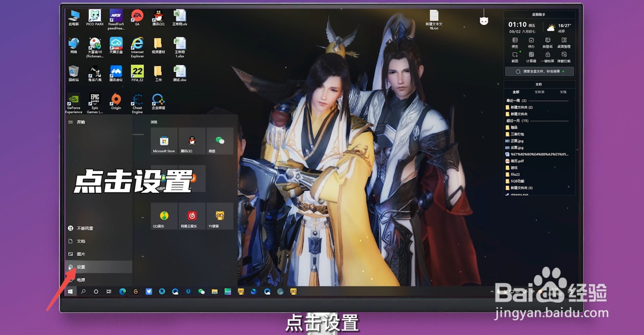
Task: Open 回收站 recycle bin icon
Action: click(x=74, y=74)
